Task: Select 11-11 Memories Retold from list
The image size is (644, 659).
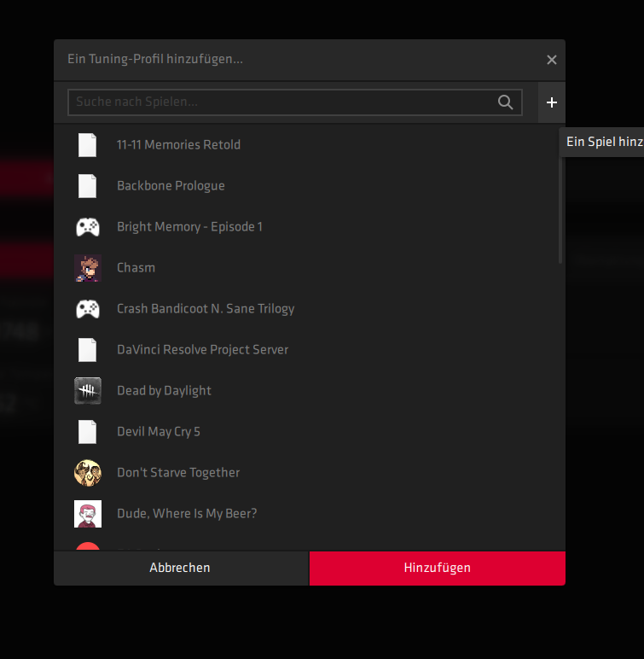Action: 306,145
